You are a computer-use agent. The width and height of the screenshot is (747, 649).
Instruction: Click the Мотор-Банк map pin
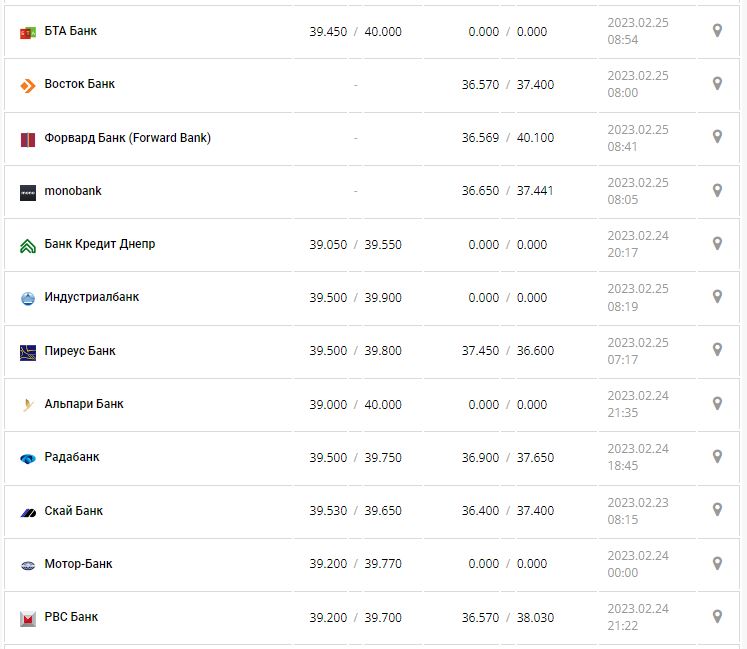pyautogui.click(x=717, y=564)
